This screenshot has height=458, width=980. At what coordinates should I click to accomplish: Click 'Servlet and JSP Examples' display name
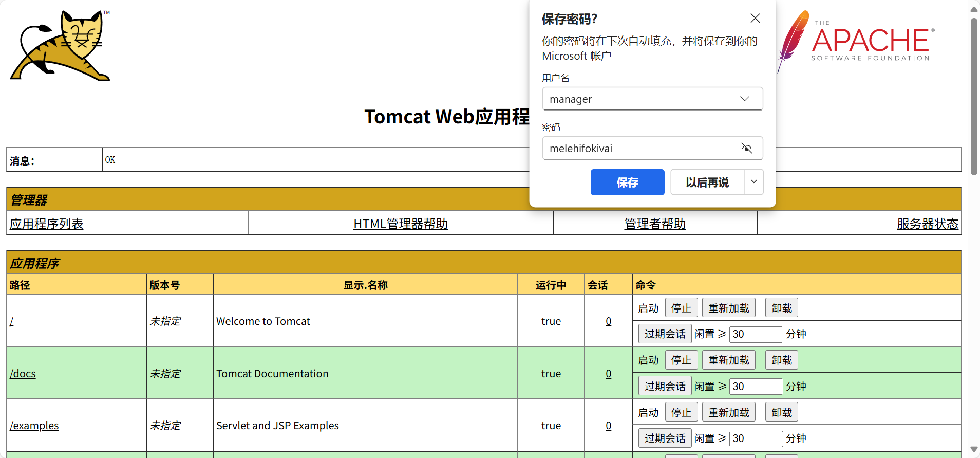click(x=277, y=425)
